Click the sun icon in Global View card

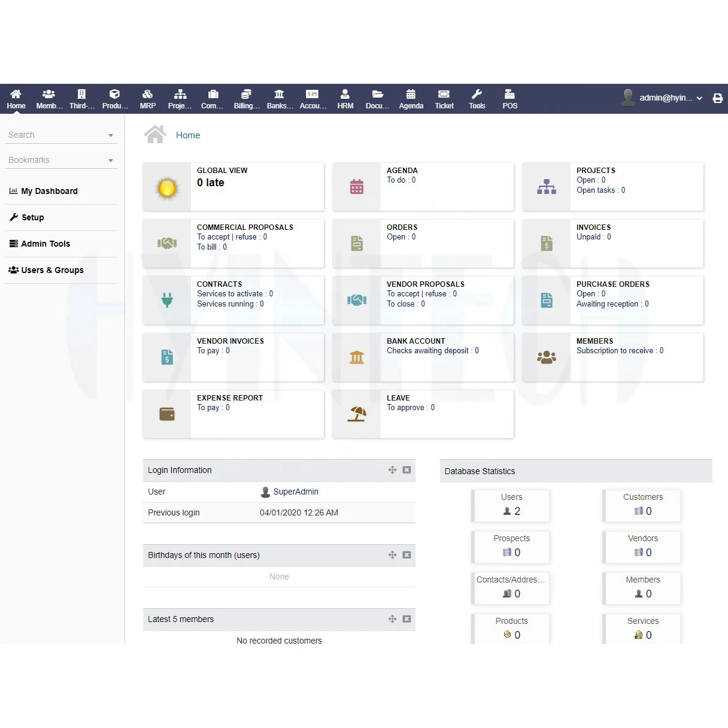167,188
